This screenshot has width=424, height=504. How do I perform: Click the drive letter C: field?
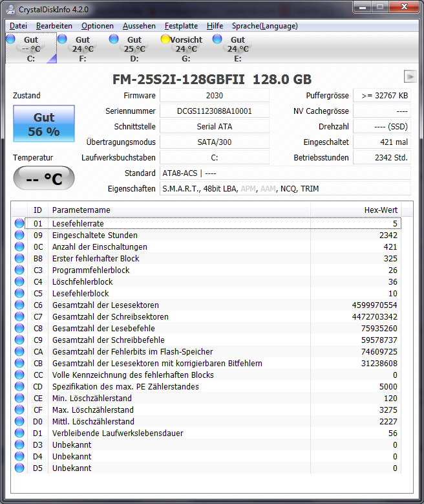(x=214, y=157)
